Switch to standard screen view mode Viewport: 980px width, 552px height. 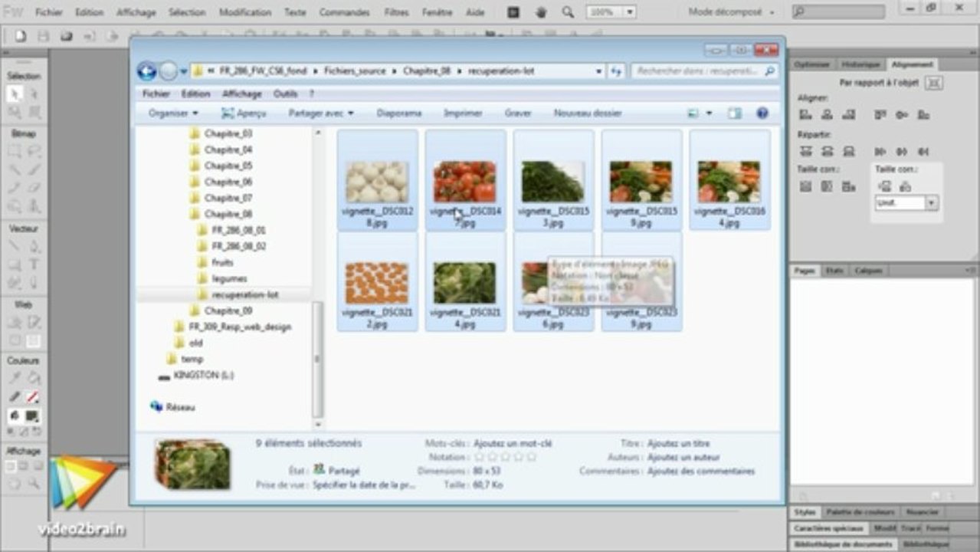click(10, 465)
